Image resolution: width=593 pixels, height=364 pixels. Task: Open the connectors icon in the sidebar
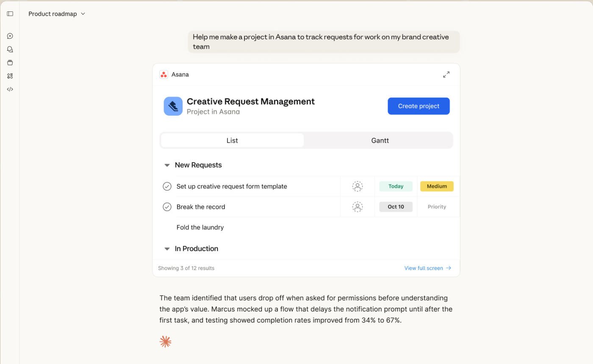[10, 75]
